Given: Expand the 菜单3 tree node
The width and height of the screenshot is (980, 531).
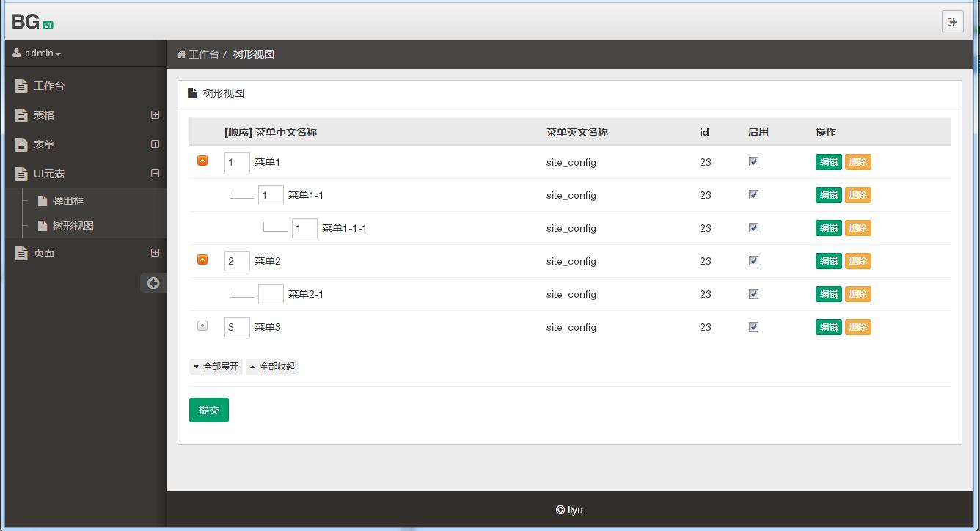Looking at the screenshot, I should [x=202, y=326].
